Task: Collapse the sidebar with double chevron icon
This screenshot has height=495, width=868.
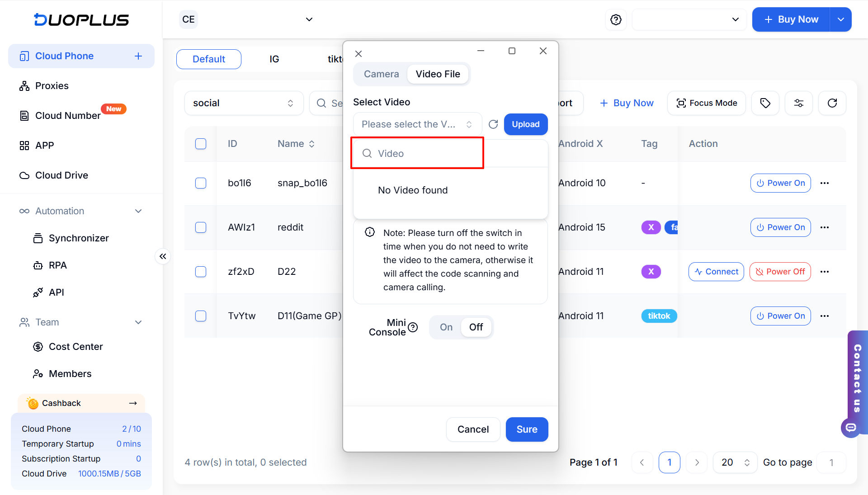Action: 163,256
